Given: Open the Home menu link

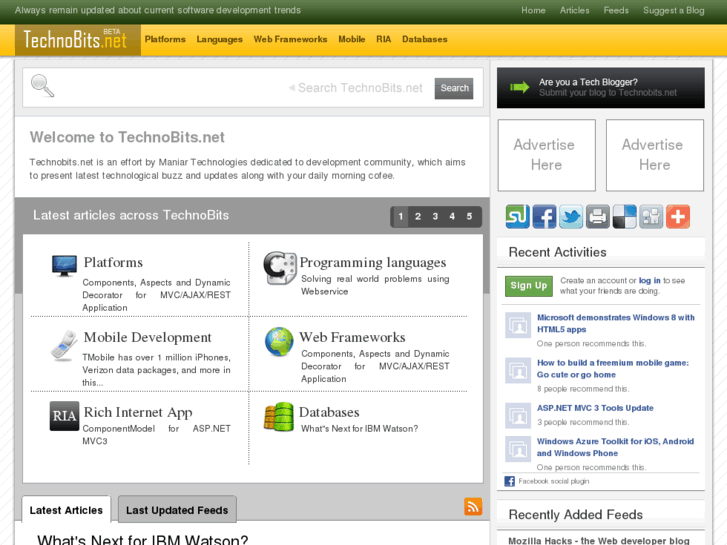Looking at the screenshot, I should click(533, 10).
